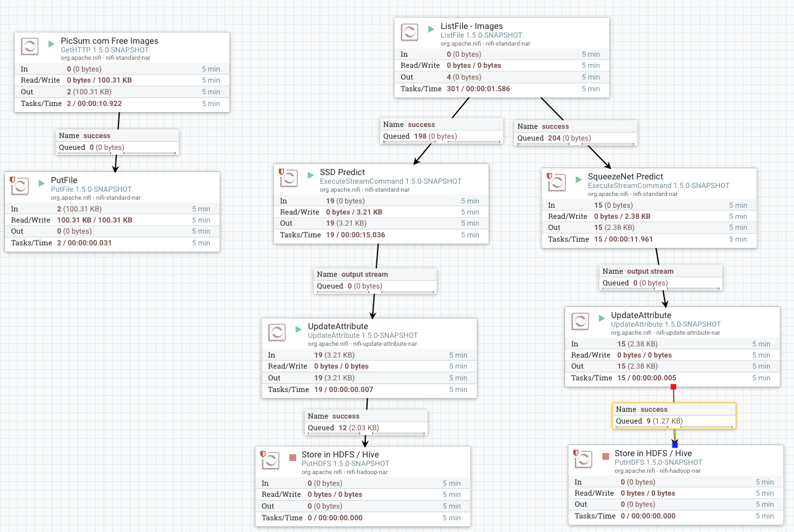Click the PutFile processor icon
This screenshot has height=532, width=794.
click(x=19, y=186)
